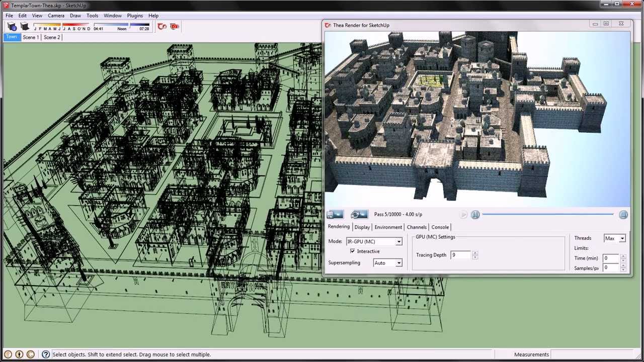Viewport: 644px width, 362px height.
Task: Open the File menu
Action: click(10, 16)
